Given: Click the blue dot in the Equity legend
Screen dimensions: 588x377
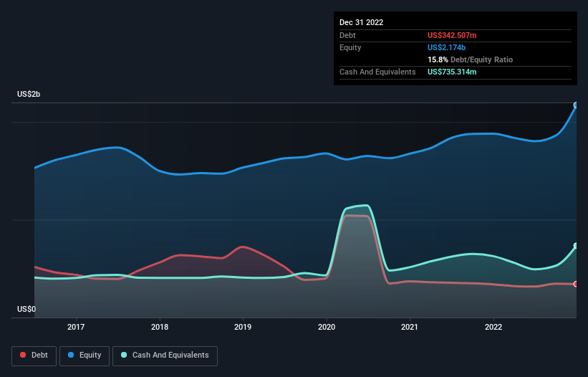Looking at the screenshot, I should click(x=71, y=355).
